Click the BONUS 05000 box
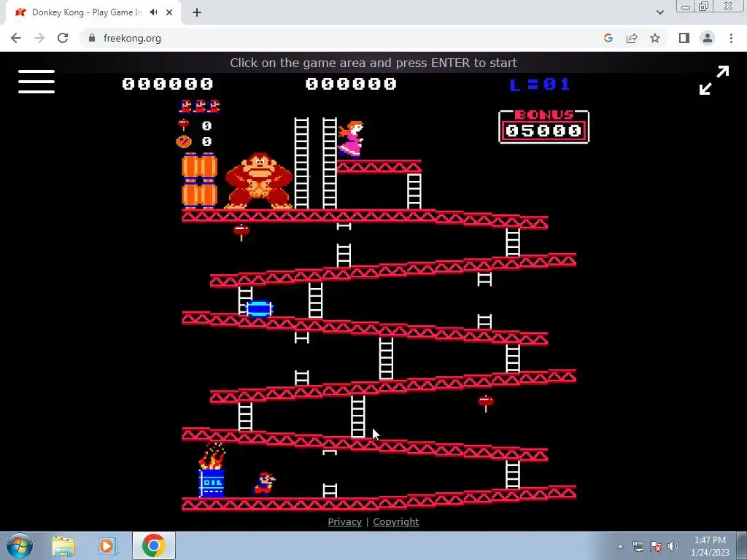Image resolution: width=747 pixels, height=560 pixels. (543, 126)
